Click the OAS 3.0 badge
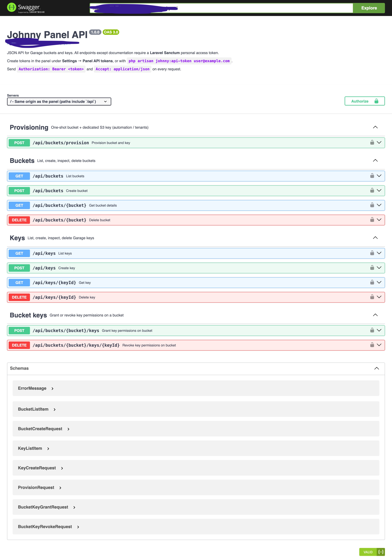This screenshot has height=557, width=392. click(x=111, y=32)
